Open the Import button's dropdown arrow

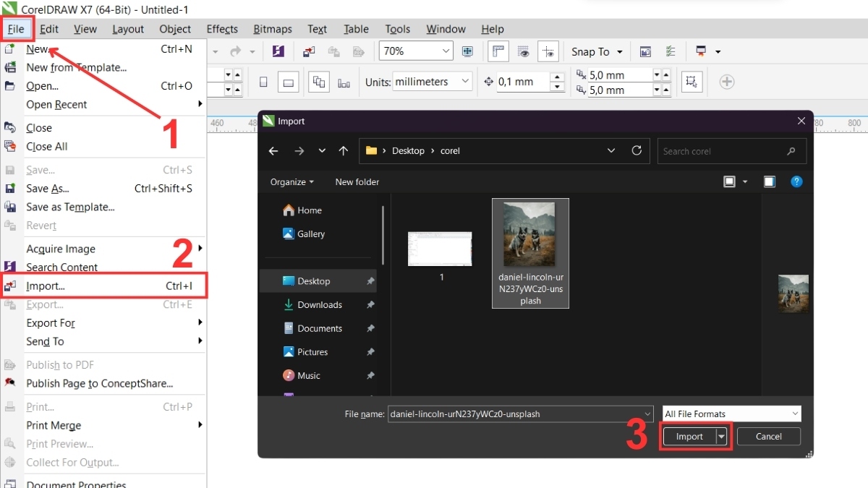pyautogui.click(x=721, y=437)
